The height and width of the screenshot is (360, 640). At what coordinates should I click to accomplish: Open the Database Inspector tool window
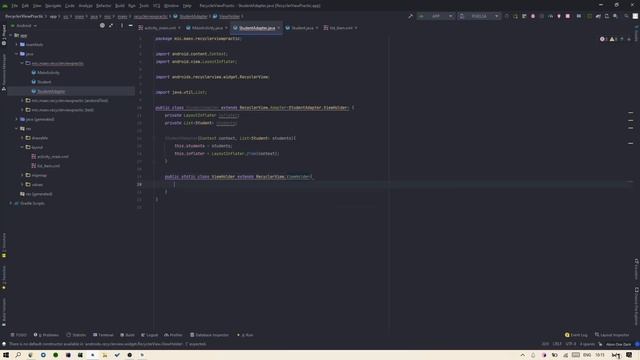[x=209, y=335]
